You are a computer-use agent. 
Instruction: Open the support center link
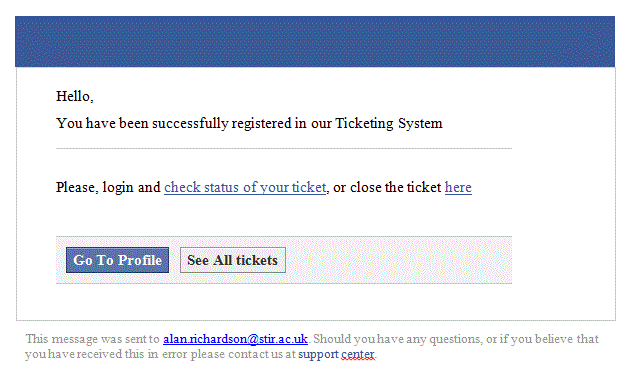click(x=336, y=354)
